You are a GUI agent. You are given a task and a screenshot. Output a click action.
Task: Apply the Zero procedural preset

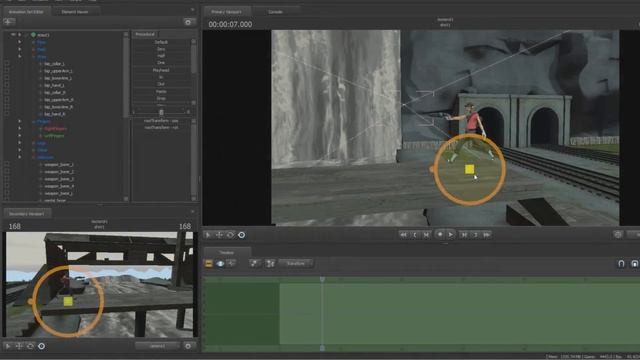click(161, 49)
